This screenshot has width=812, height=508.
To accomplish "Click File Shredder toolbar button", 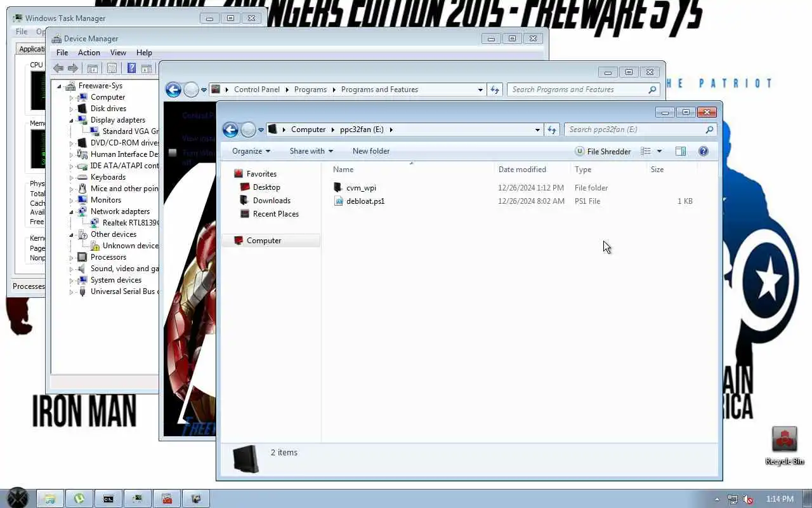I will point(603,151).
